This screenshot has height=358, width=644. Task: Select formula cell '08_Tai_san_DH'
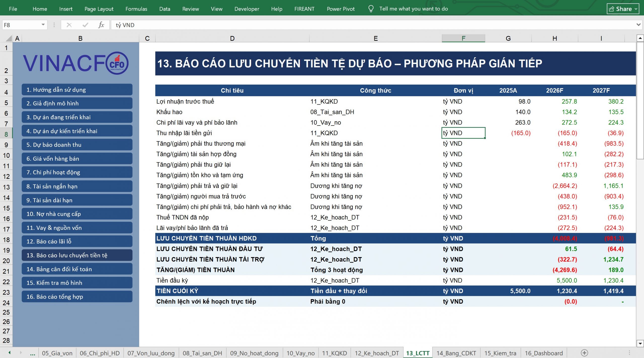[376, 112]
